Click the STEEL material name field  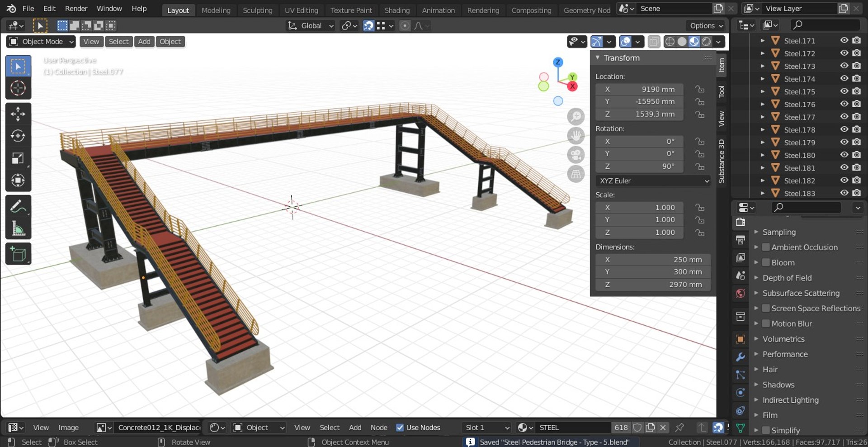(573, 428)
